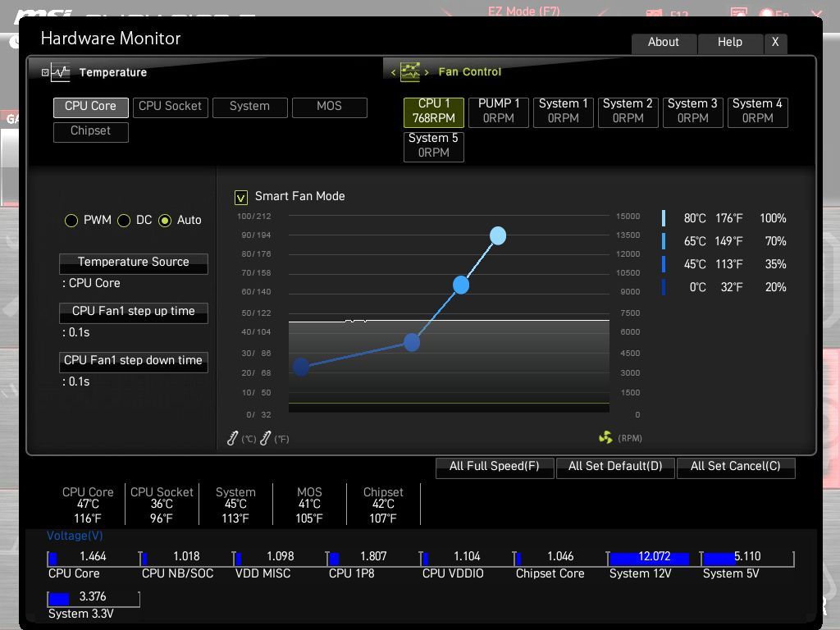The height and width of the screenshot is (630, 840).
Task: Click the 80°C fan curve point
Action: (x=498, y=235)
